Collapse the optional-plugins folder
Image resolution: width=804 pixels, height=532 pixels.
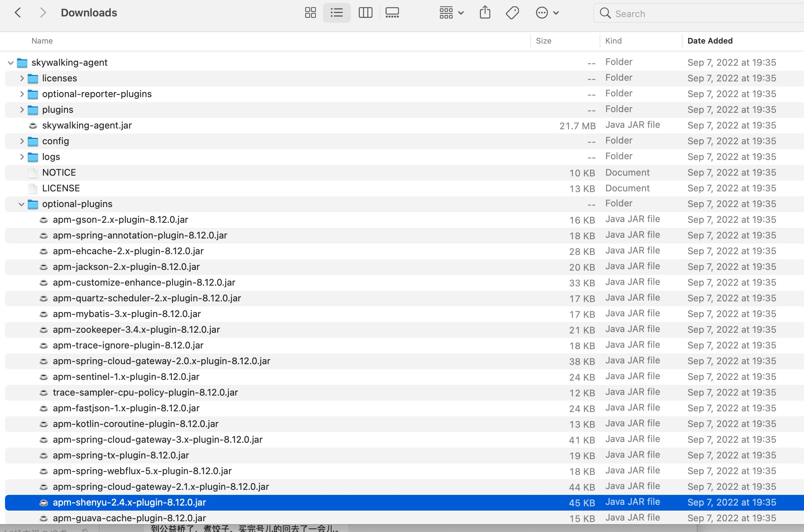point(21,204)
